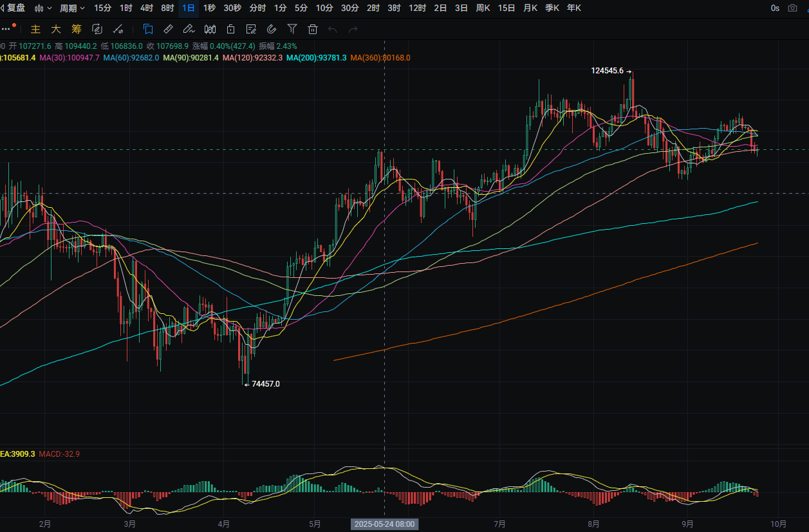Screen dimensions: 809x532
Task: Click the candlestick pattern tool icon
Action: [x=210, y=29]
